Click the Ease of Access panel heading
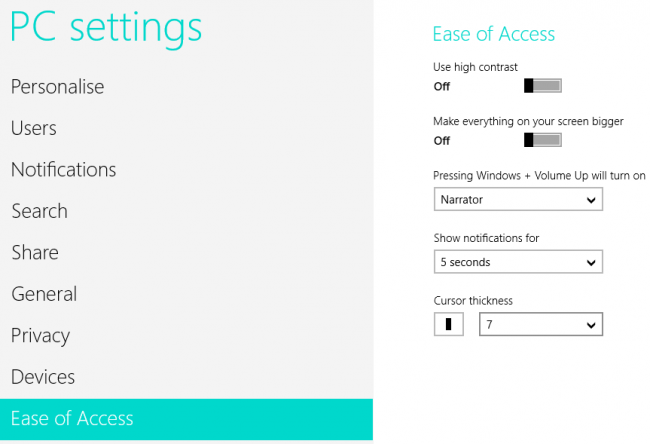The image size is (650, 444). pyautogui.click(x=493, y=34)
